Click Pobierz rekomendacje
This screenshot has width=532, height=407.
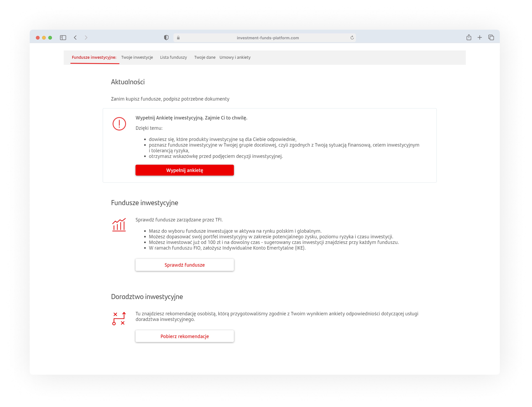click(x=184, y=336)
